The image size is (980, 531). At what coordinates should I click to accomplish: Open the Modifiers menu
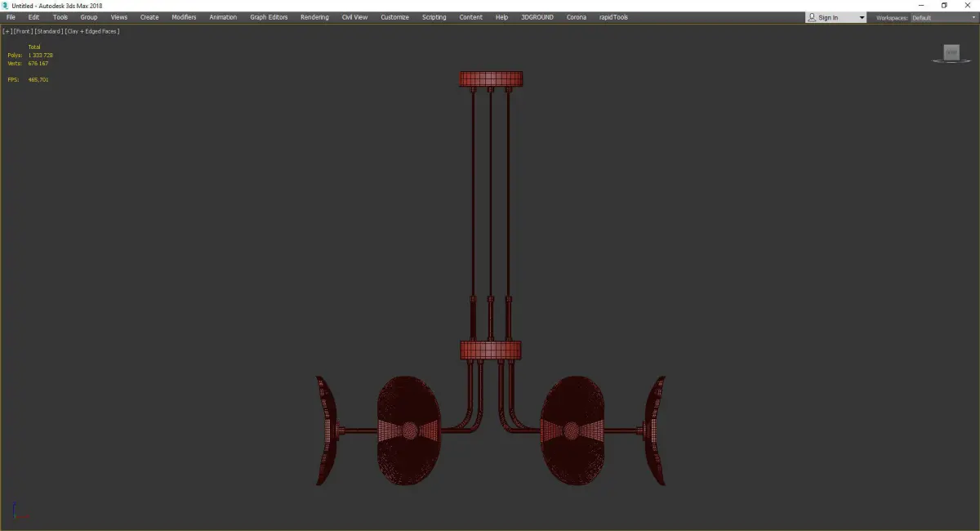[x=184, y=17]
